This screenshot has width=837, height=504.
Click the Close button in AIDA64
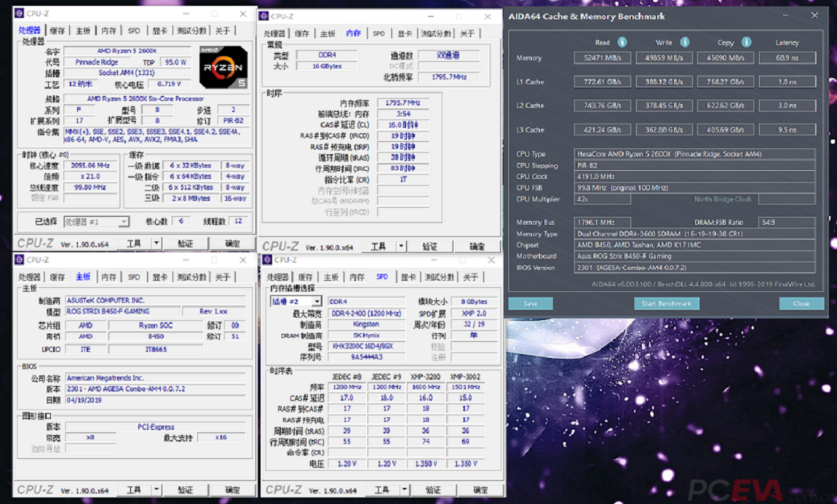[x=801, y=303]
